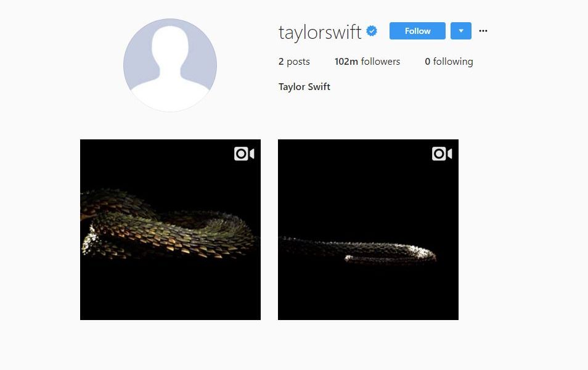Open the first video post with coiled snake
Screen dimensions: 588x370
pyautogui.click(x=170, y=229)
